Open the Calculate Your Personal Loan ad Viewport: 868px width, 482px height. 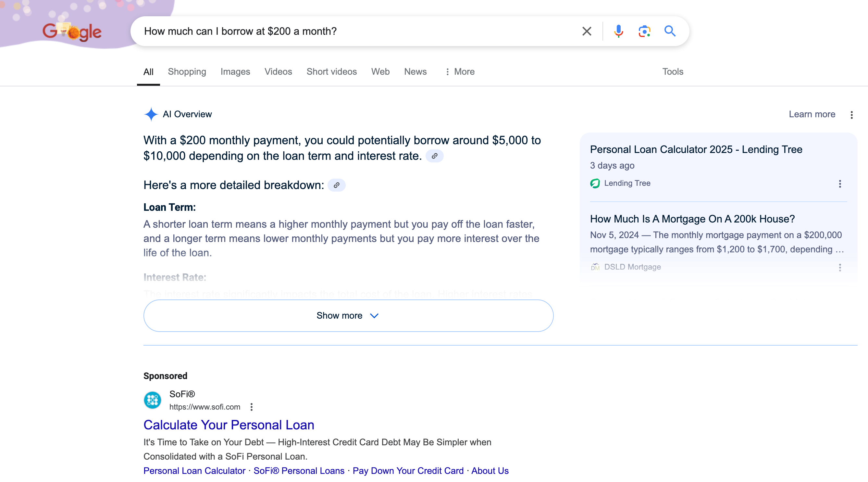pyautogui.click(x=229, y=425)
